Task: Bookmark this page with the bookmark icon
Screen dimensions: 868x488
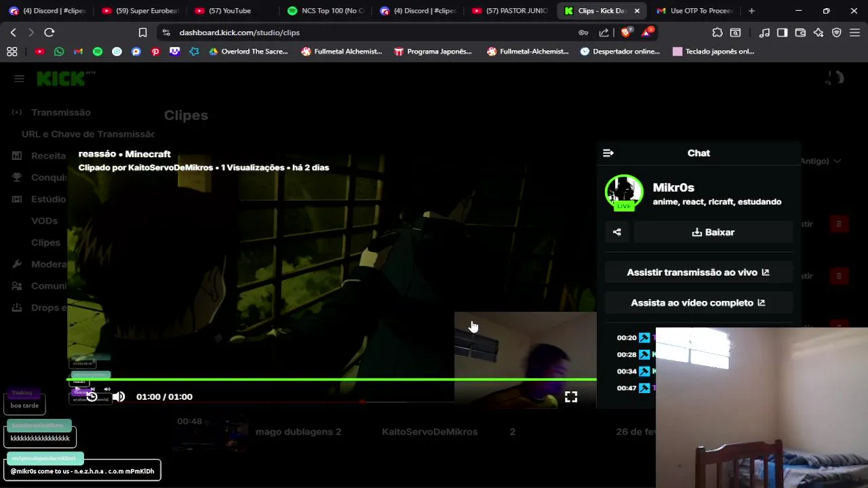Action: pos(142,33)
